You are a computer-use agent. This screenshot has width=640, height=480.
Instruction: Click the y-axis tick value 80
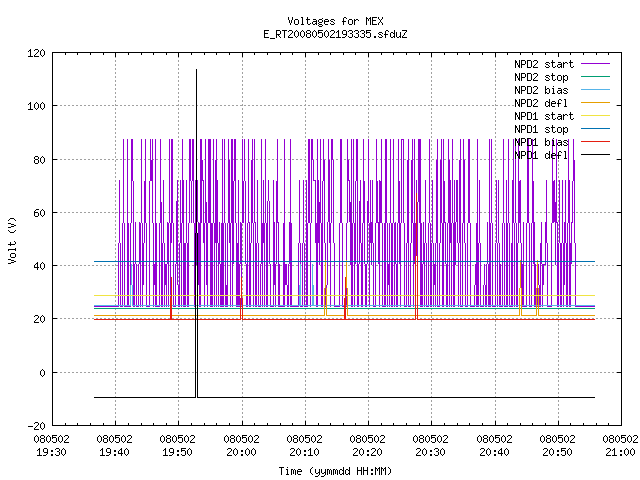[x=39, y=160]
